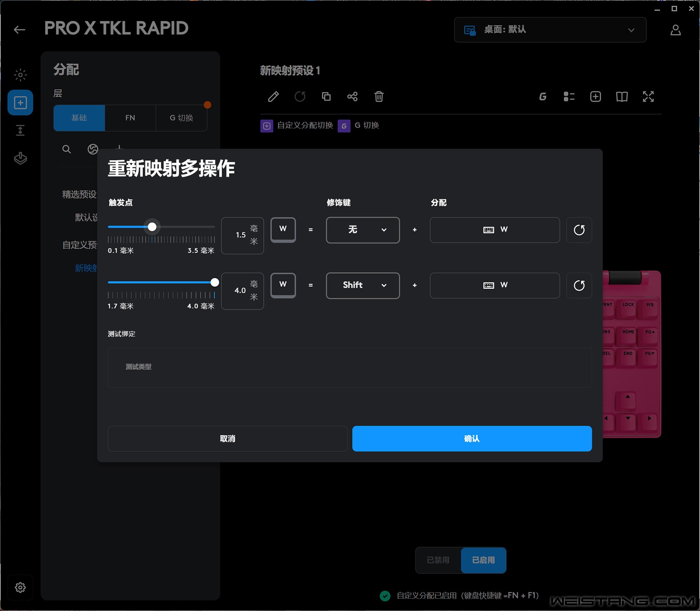Click the list view toolbar icon
This screenshot has height=611, width=700.
coord(569,97)
